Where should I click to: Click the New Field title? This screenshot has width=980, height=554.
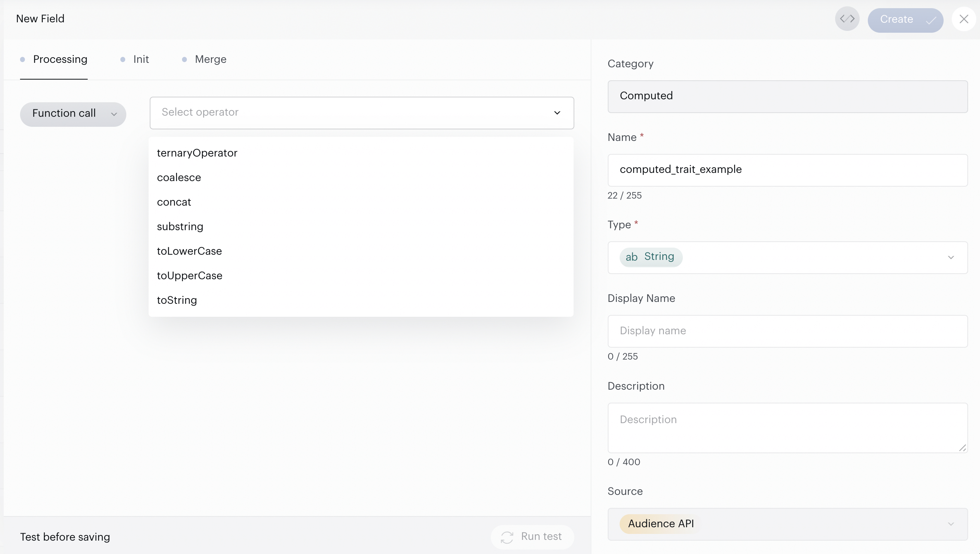tap(40, 19)
